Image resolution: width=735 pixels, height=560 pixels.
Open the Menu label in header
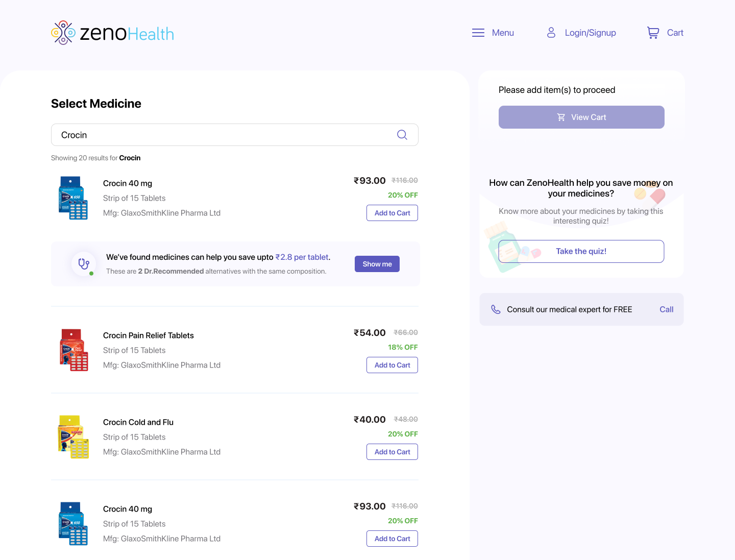coord(503,33)
